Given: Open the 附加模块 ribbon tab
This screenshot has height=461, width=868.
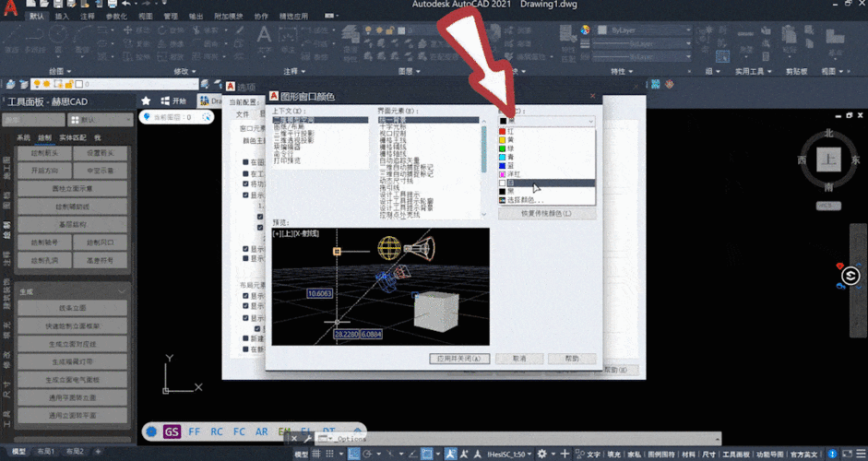Looking at the screenshot, I should pyautogui.click(x=228, y=17).
